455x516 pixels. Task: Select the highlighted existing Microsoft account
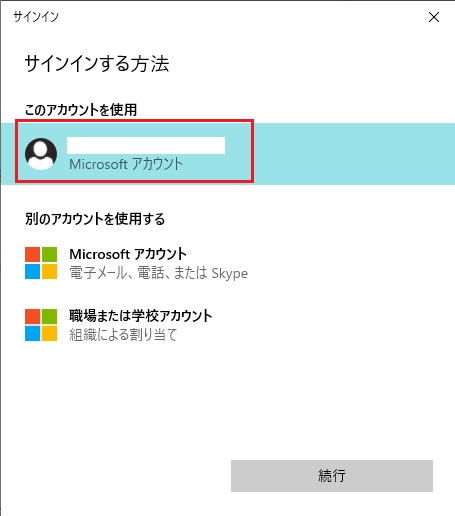coord(228,154)
